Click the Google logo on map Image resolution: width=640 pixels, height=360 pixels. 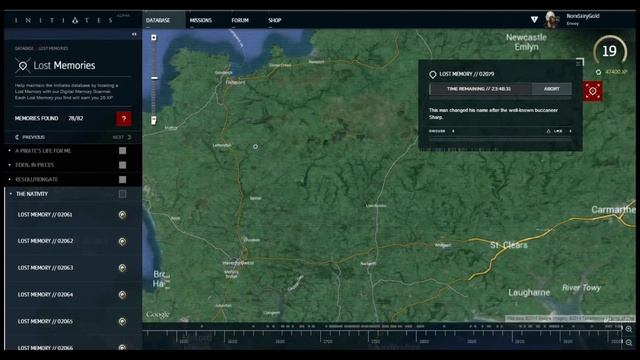point(158,315)
